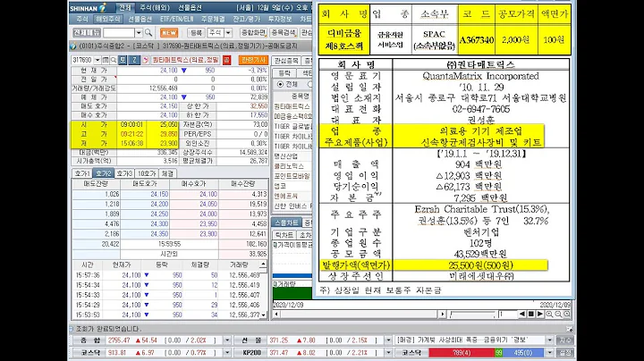Click the 종목검색 button
The width and height of the screenshot is (644, 361).
tap(284, 33)
